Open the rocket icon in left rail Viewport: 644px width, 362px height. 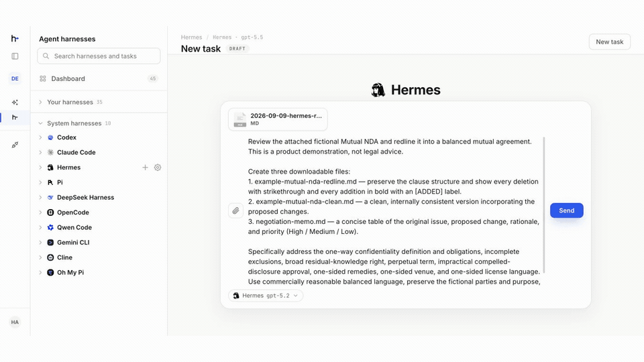point(15,145)
